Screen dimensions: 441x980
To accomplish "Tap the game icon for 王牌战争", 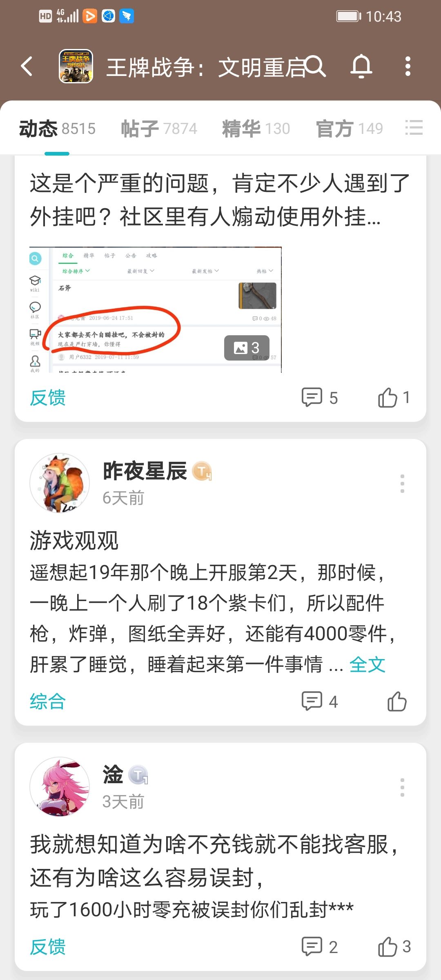I will (x=76, y=66).
